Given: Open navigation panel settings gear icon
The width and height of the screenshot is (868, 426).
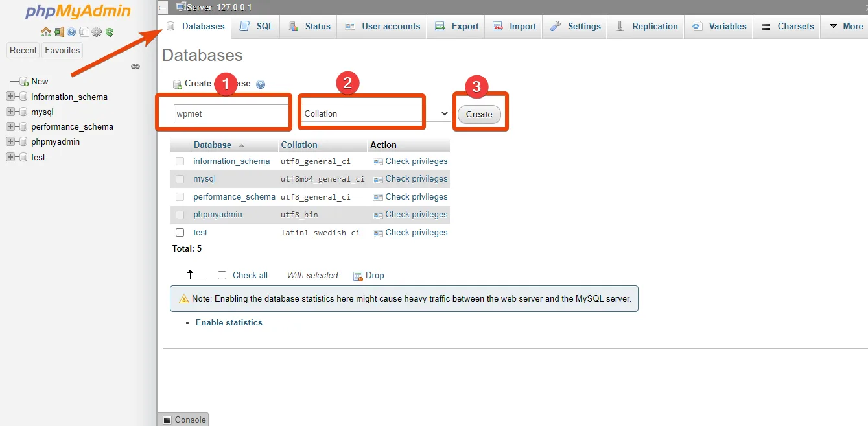Looking at the screenshot, I should click(x=97, y=32).
